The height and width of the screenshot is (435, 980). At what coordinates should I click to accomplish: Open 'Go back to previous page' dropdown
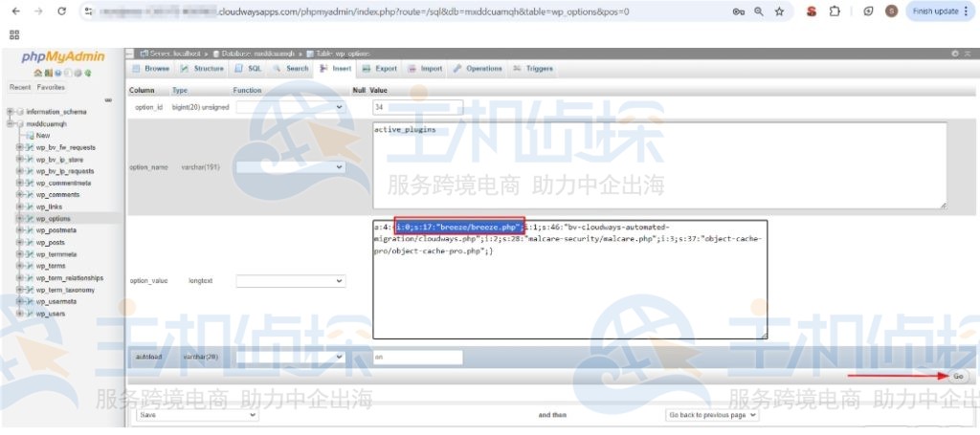tap(712, 415)
